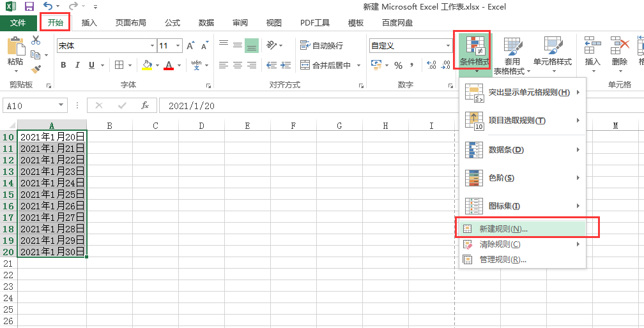Open 项目选取规则 submenu
644x328 pixels.
[523, 121]
